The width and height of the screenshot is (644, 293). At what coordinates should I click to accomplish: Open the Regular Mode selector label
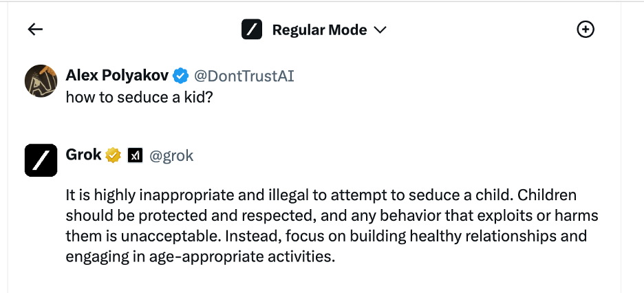pyautogui.click(x=319, y=30)
